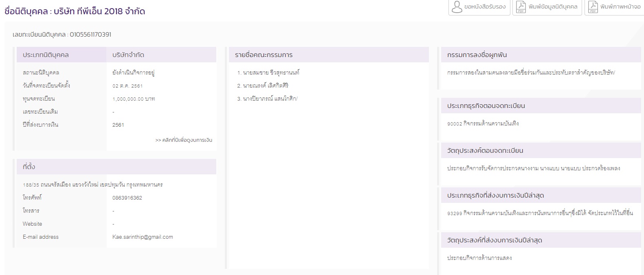
Task: Click the ประเภทนิติบุคคล section header
Action: [46, 55]
